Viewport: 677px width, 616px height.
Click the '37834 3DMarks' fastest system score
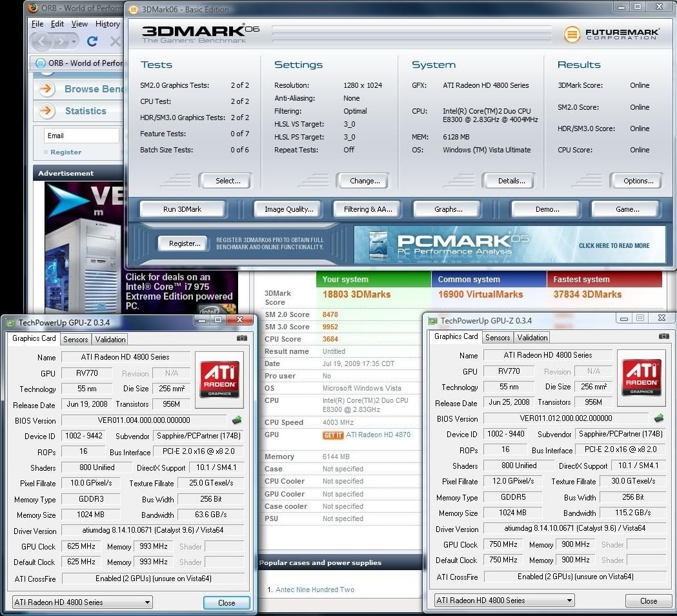(x=588, y=294)
